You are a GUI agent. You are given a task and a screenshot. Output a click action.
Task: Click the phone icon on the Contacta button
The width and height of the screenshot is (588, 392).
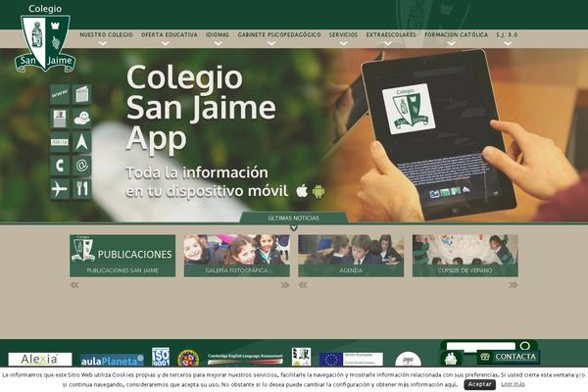[485, 357]
